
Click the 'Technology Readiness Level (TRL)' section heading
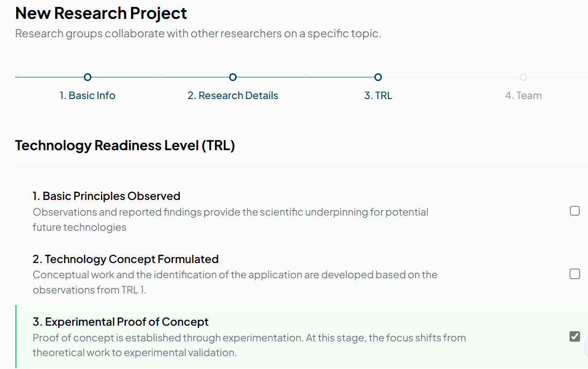tap(125, 146)
